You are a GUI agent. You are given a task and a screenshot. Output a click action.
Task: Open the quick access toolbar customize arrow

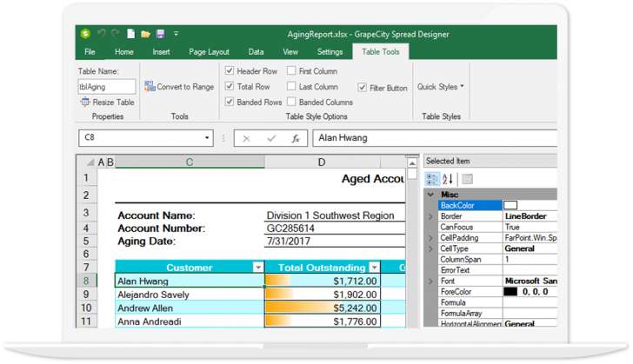176,34
